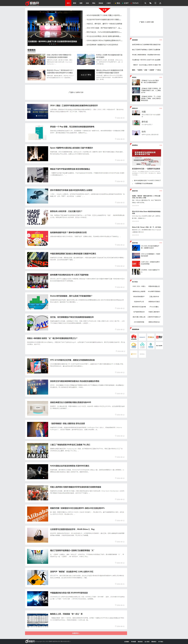
Task: Open the interview with 刘嘉
Action: point(144,112)
